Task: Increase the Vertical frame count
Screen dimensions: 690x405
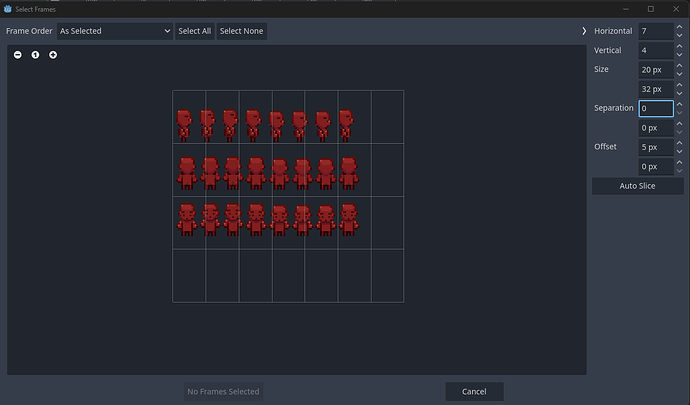Action: pyautogui.click(x=679, y=46)
